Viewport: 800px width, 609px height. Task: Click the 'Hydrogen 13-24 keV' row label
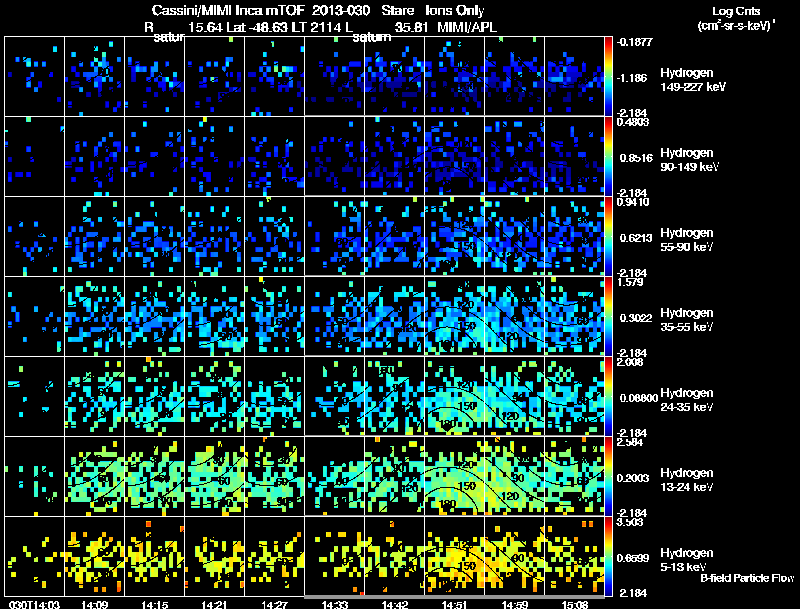click(x=687, y=480)
